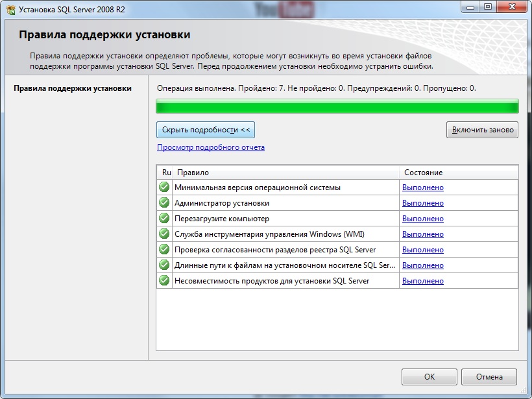532x399 pixels.
Task: Open Выполнено status for Проверка согласованности разделов реестра
Action: pyautogui.click(x=423, y=250)
